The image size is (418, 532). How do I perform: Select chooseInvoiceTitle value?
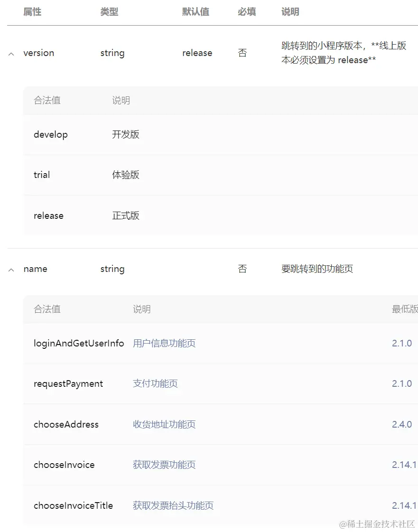click(x=73, y=505)
